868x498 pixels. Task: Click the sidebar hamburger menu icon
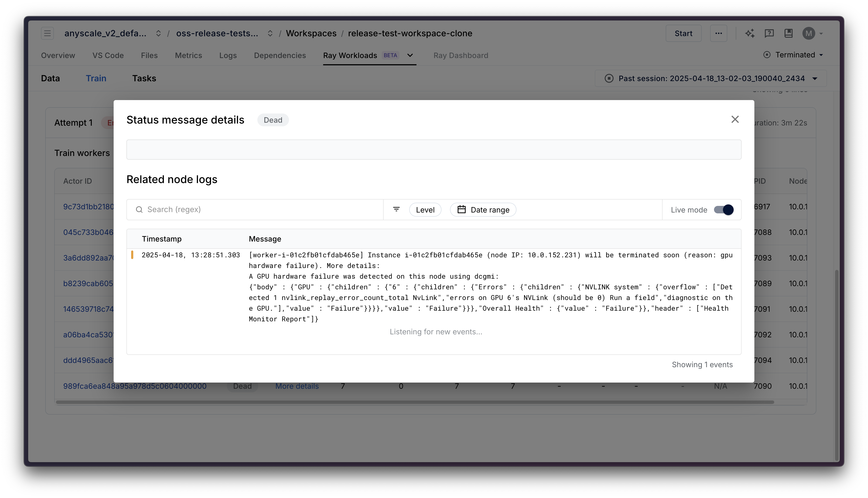pyautogui.click(x=47, y=33)
